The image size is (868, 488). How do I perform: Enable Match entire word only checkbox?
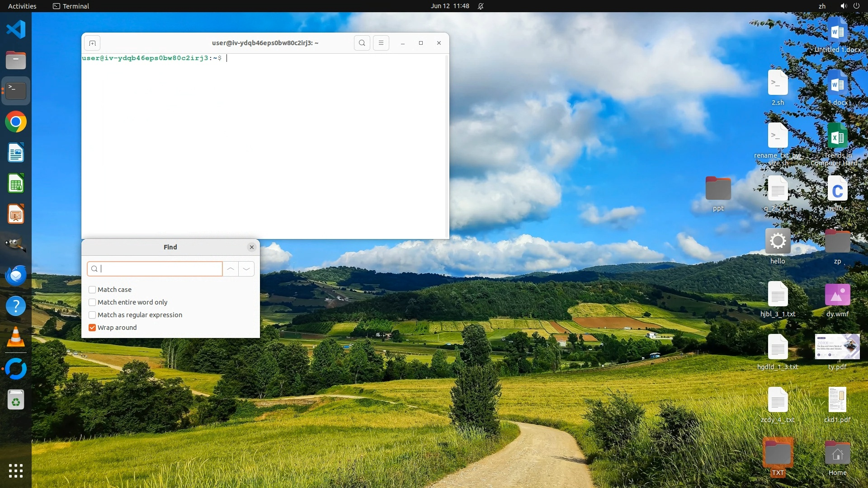[92, 302]
